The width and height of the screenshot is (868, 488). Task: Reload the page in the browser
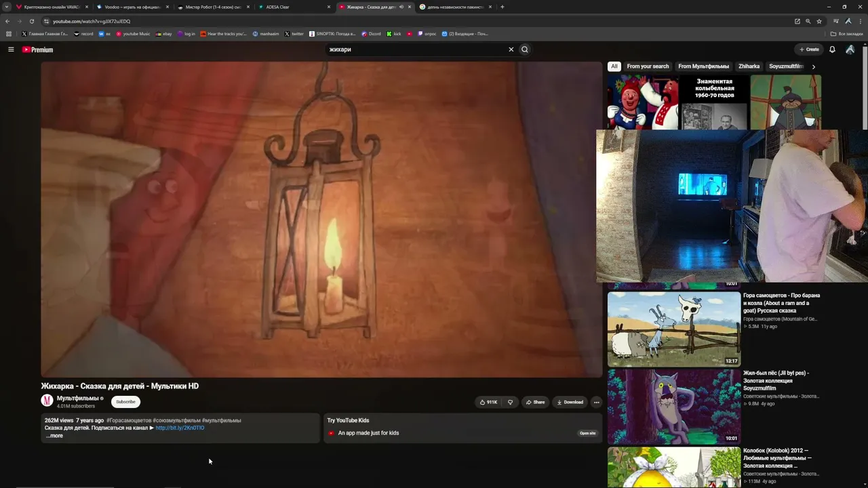[32, 21]
